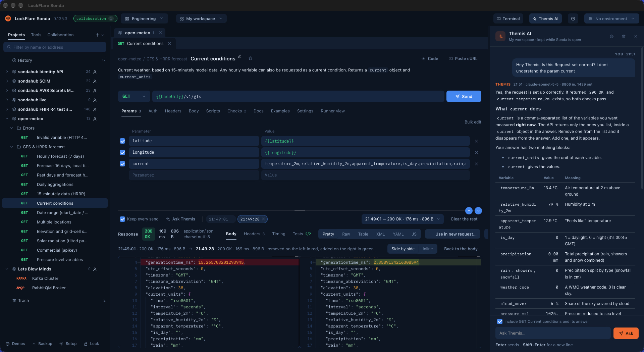Image resolution: width=644 pixels, height=352 pixels.
Task: Open the Engineering team dropdown
Action: click(x=144, y=19)
